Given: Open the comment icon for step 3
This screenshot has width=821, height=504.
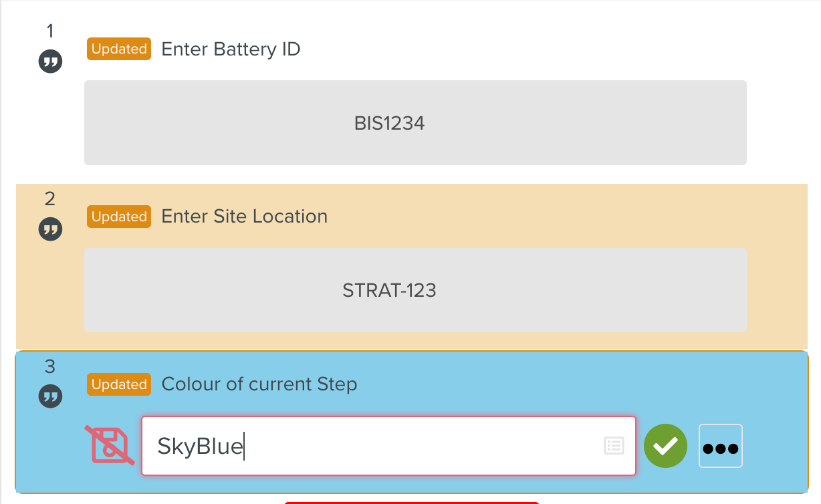Looking at the screenshot, I should (x=50, y=396).
